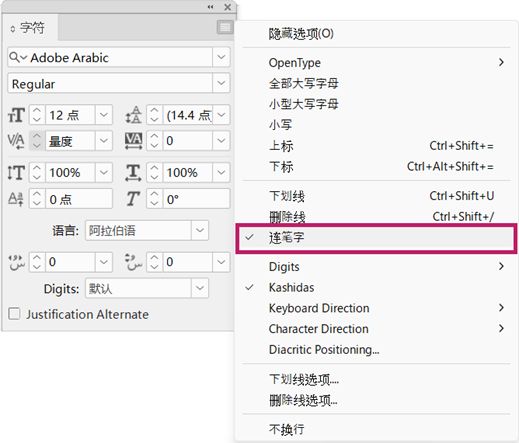Open the Character Direction submenu
Viewport: 519px width, 443px height.
coord(376,329)
